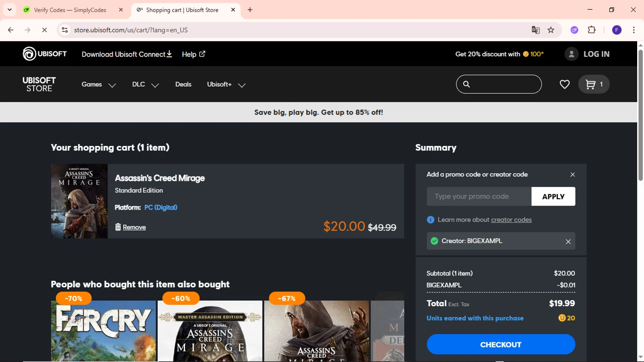
Task: Click the info icon near creator codes
Action: point(431,220)
